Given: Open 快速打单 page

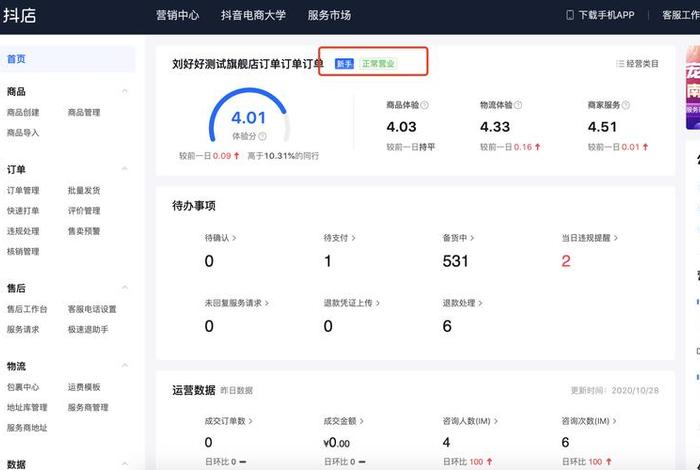Looking at the screenshot, I should (x=23, y=211).
